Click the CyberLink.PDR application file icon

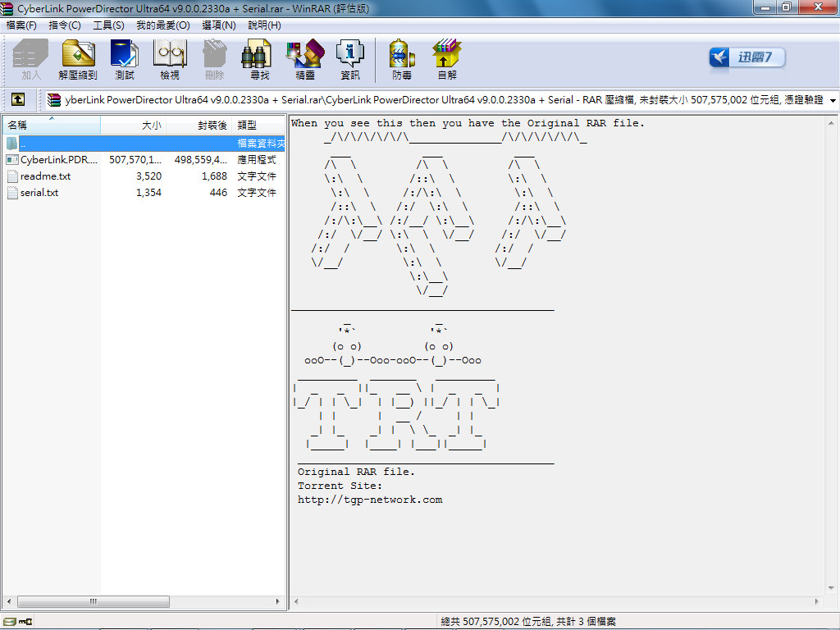click(12, 160)
